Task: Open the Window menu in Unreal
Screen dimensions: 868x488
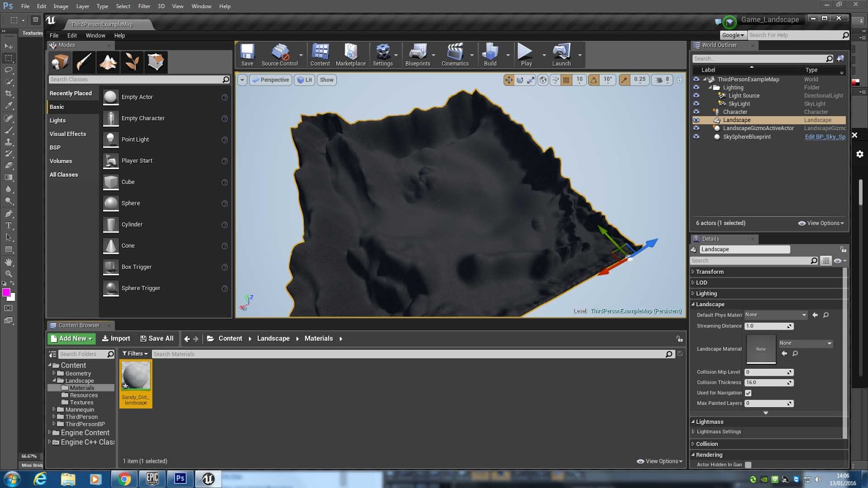Action: pos(95,35)
